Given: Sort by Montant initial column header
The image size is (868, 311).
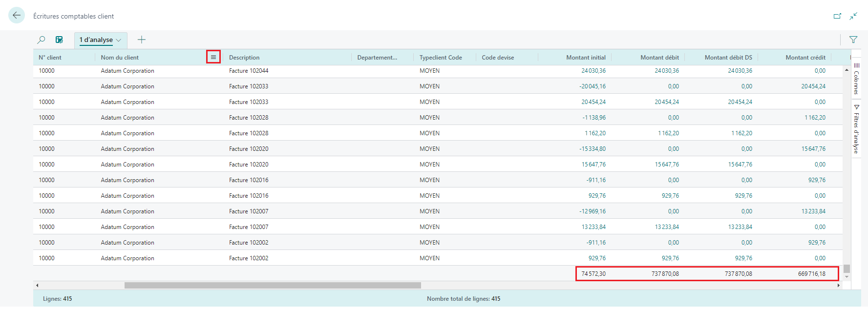Looking at the screenshot, I should pyautogui.click(x=586, y=57).
